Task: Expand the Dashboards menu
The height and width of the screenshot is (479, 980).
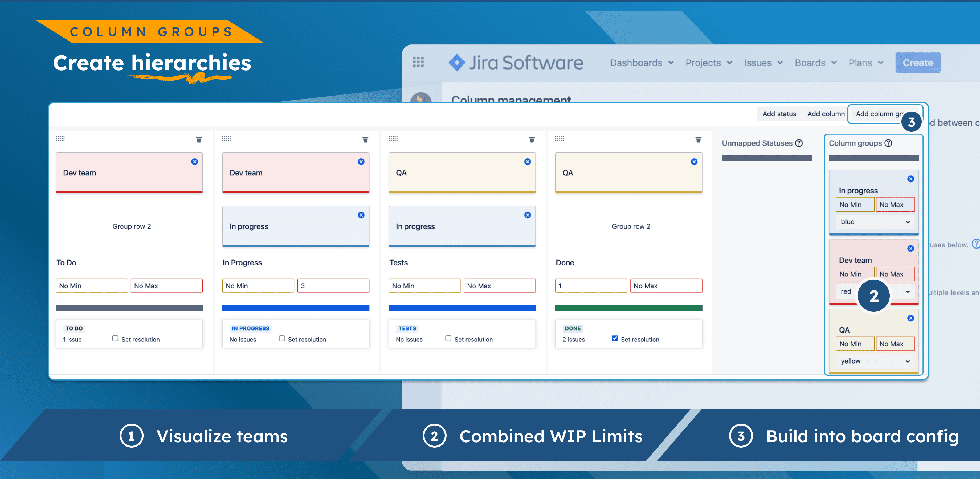Action: (x=642, y=63)
